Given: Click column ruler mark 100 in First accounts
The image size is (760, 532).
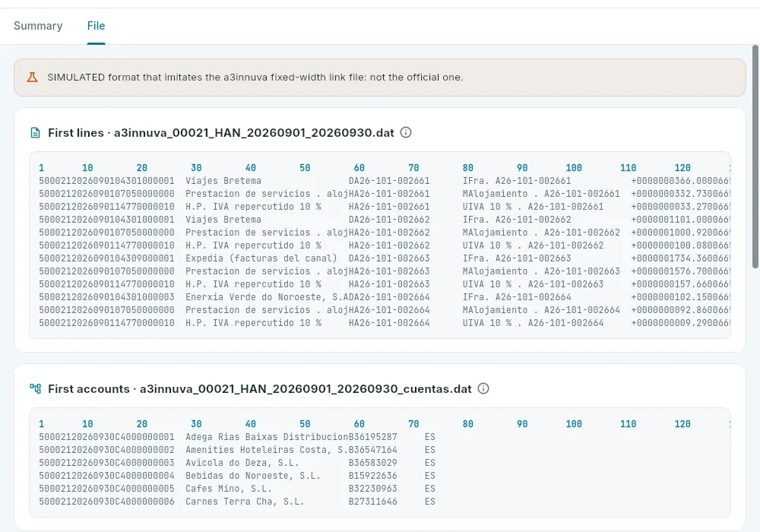Looking at the screenshot, I should pyautogui.click(x=574, y=424).
